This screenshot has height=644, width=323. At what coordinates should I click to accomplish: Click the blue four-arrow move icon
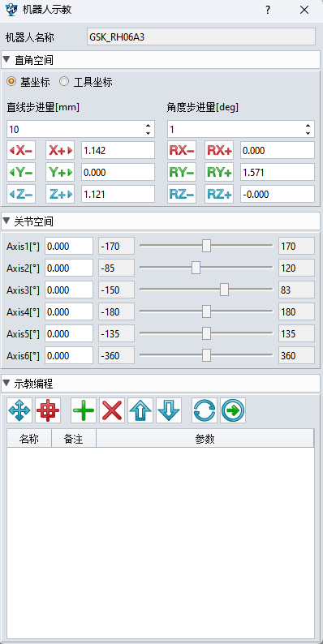tap(19, 410)
